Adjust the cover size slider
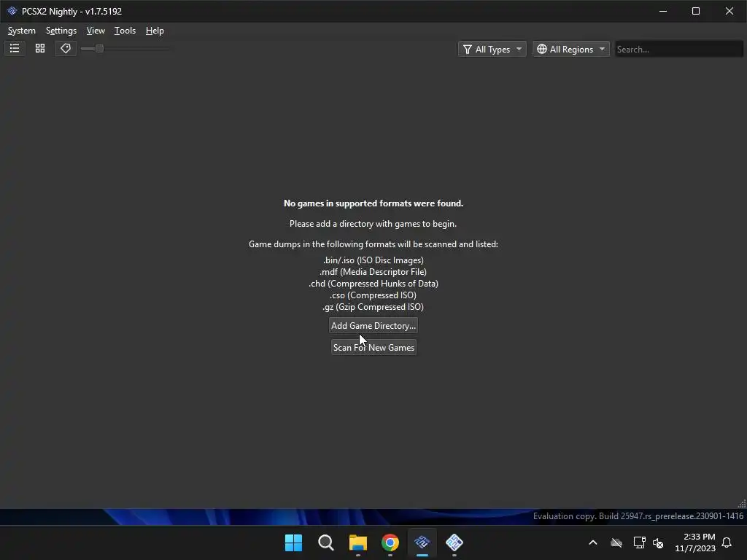The width and height of the screenshot is (747, 560). pyautogui.click(x=99, y=49)
